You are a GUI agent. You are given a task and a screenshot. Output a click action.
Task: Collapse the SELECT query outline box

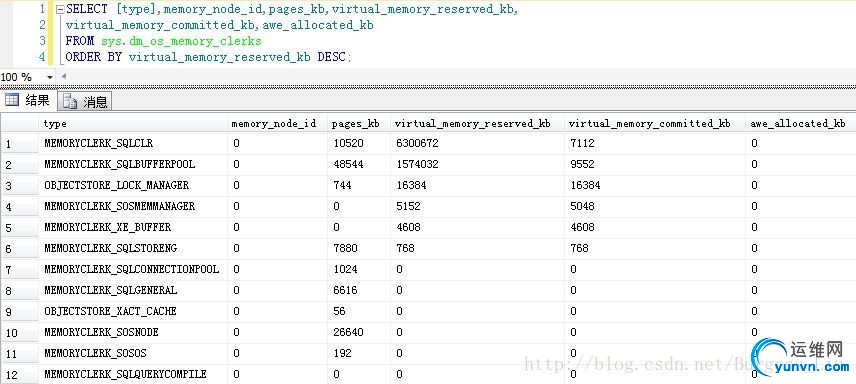60,9
